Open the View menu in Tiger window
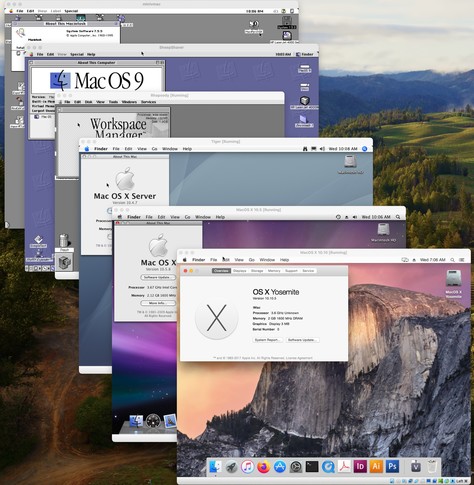 [142, 149]
